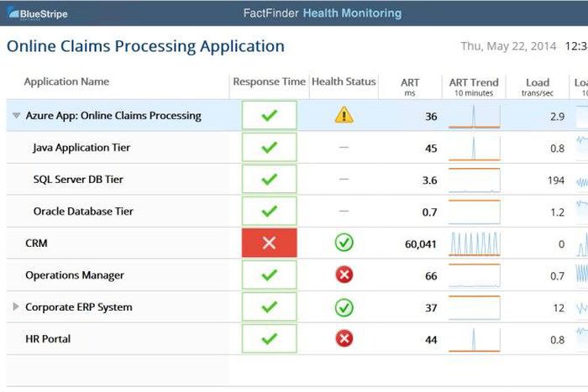Image resolution: width=588 pixels, height=392 pixels.
Task: Click the yellow warning icon for Azure App
Action: click(344, 115)
